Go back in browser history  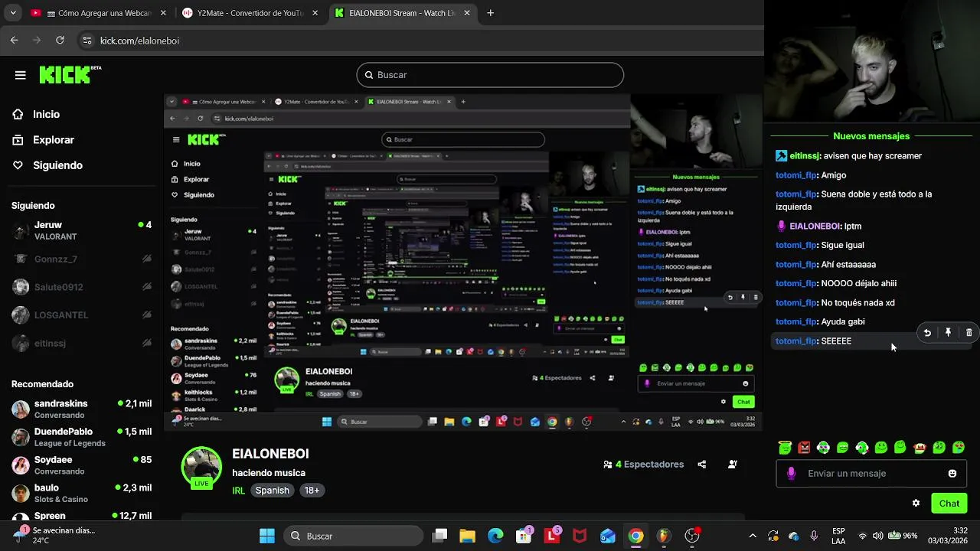click(x=14, y=41)
